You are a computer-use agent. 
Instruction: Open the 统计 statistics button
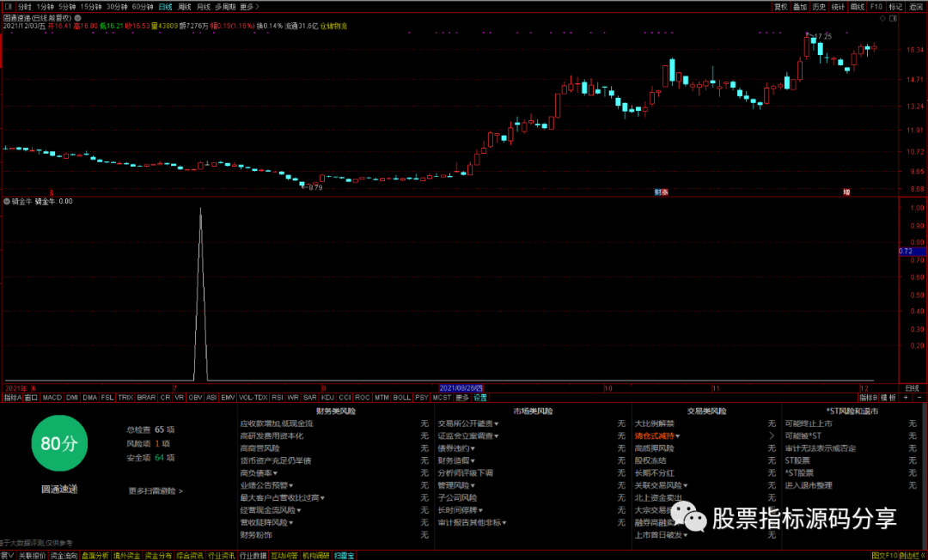point(838,7)
